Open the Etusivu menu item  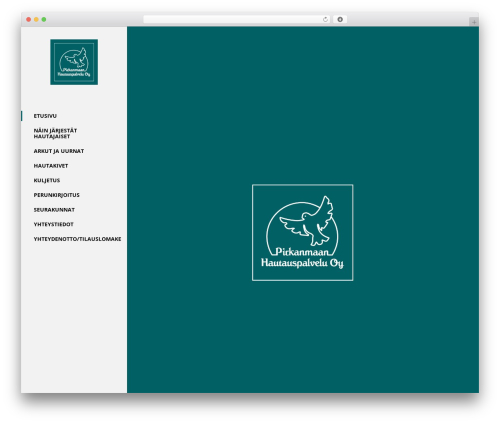(x=45, y=116)
